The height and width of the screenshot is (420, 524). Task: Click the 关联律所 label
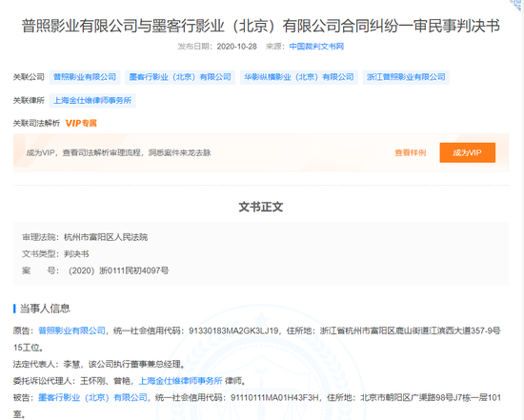click(x=29, y=101)
